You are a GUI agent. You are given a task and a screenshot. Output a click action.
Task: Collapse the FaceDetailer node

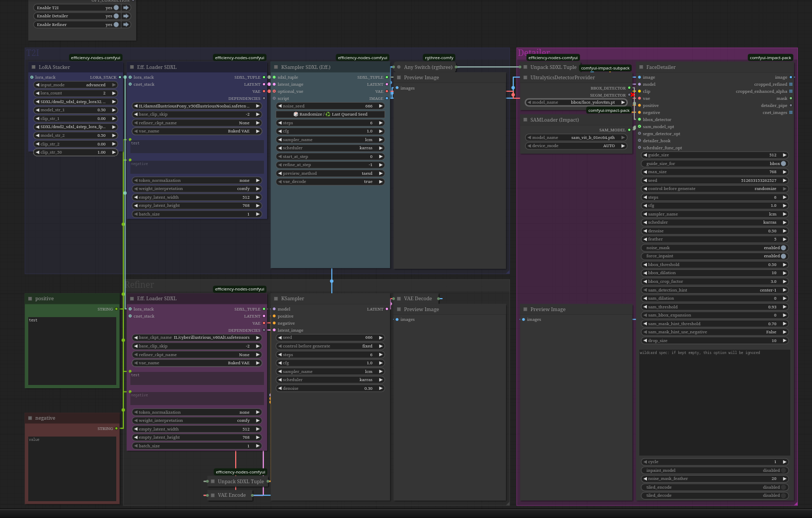coord(641,67)
